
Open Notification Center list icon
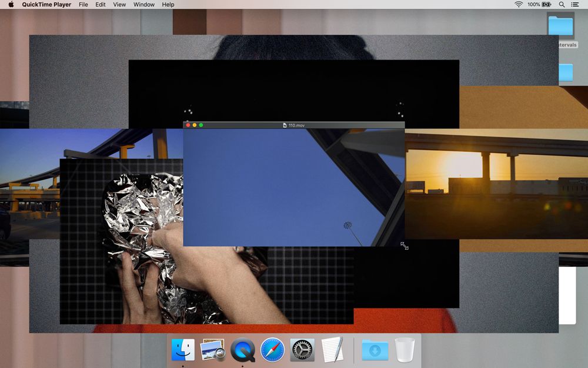click(x=577, y=5)
